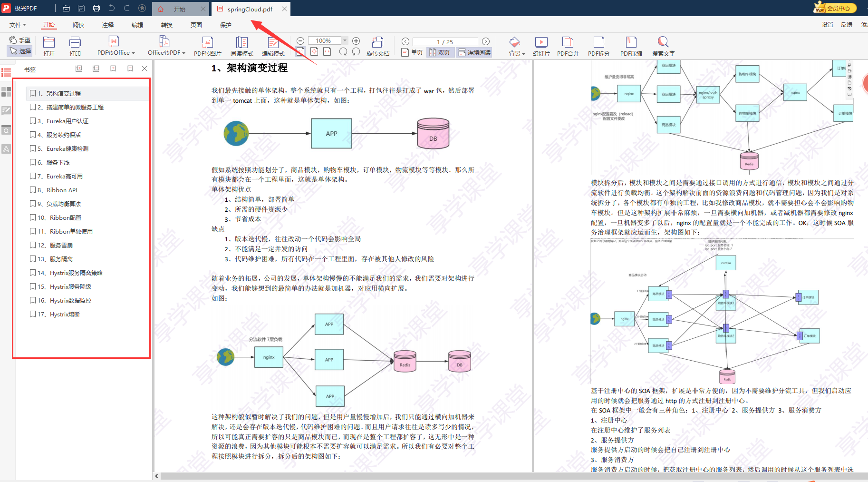Go to home via circular house icon
This screenshot has height=482, width=868.
click(142, 8)
